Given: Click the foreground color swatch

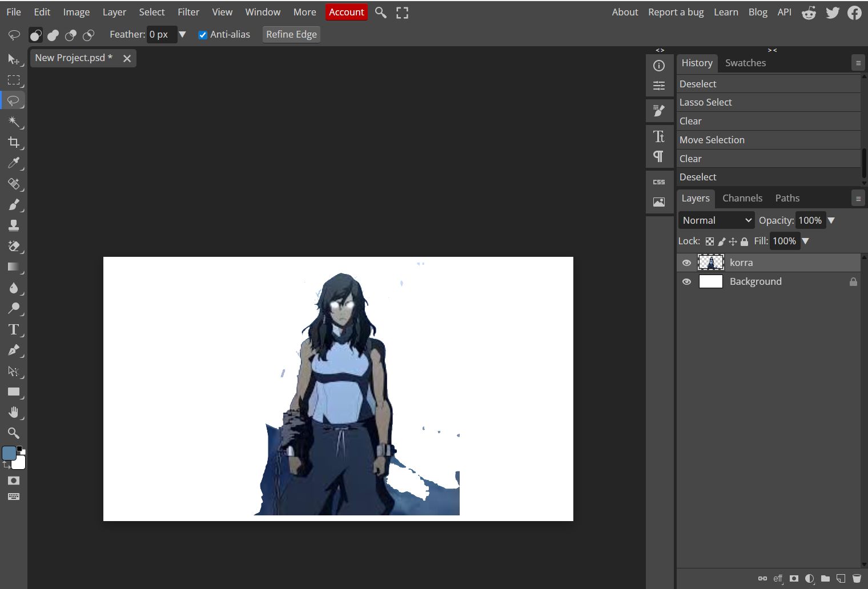Looking at the screenshot, I should pos(10,453).
